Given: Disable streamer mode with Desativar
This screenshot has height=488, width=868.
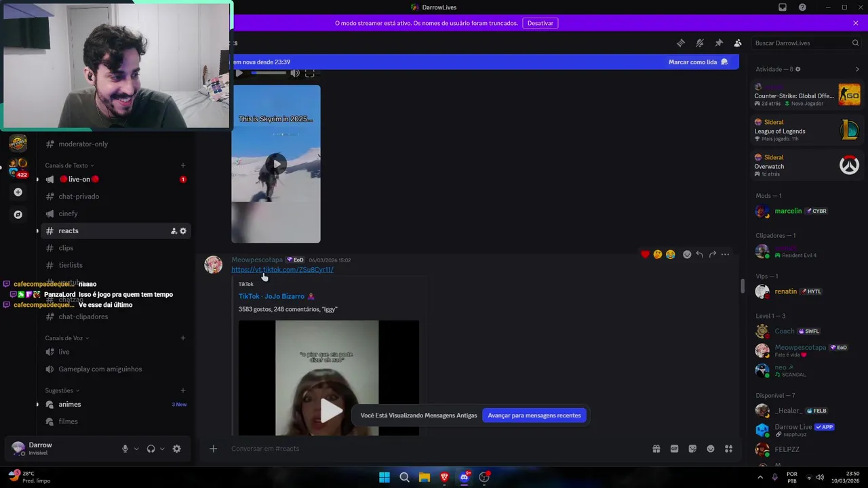Looking at the screenshot, I should [x=540, y=23].
